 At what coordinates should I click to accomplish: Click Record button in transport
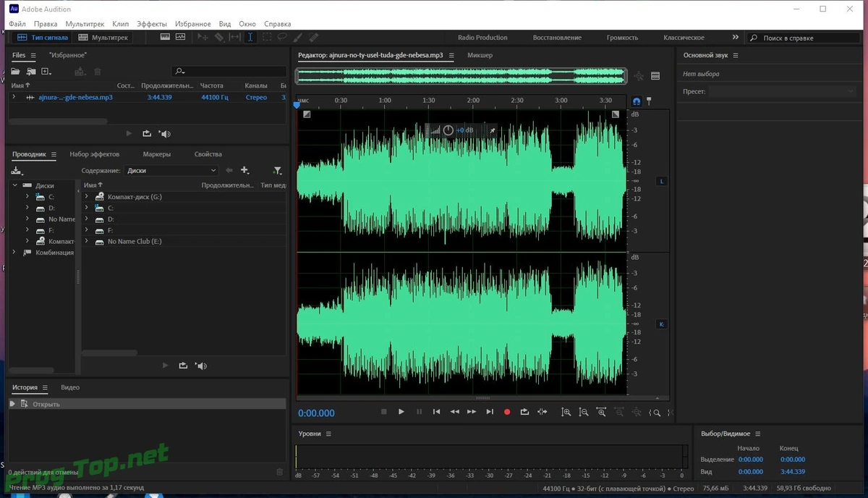tap(507, 412)
